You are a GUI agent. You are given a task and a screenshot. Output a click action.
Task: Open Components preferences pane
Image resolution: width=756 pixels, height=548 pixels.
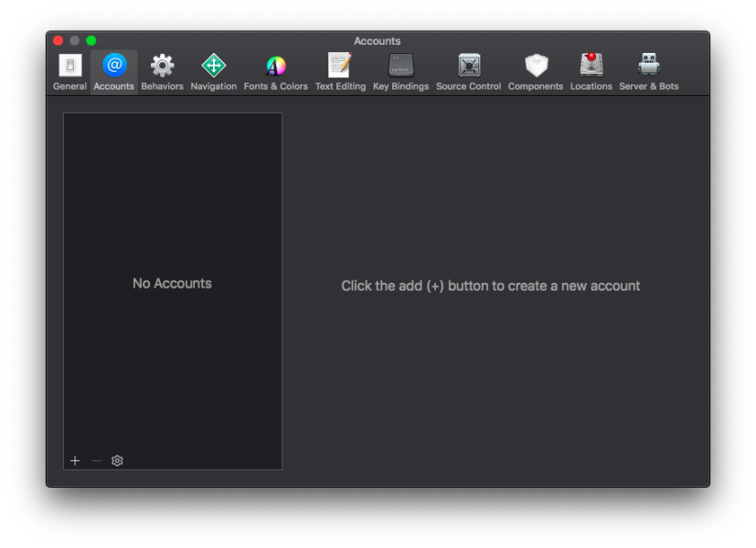tap(536, 71)
